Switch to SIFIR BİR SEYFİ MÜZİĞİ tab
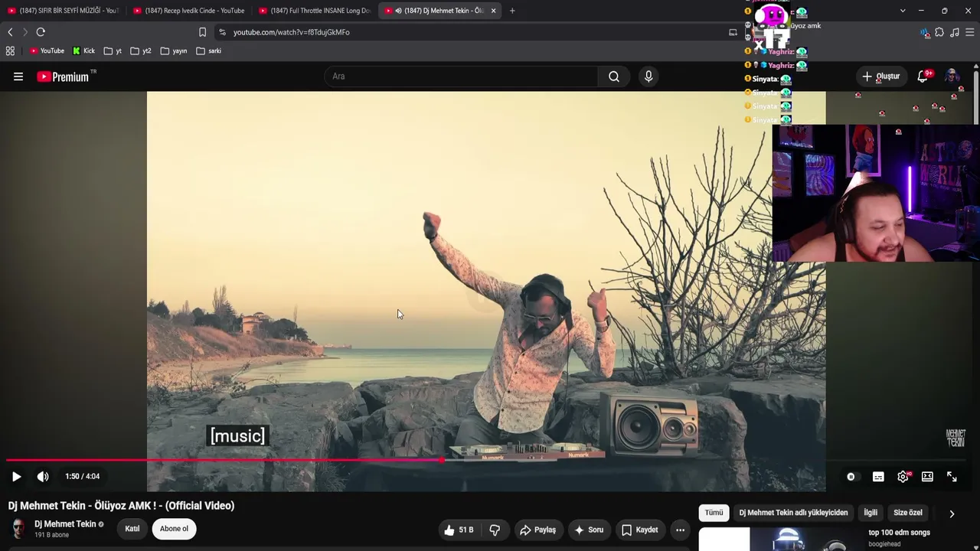980x551 pixels. (x=63, y=11)
